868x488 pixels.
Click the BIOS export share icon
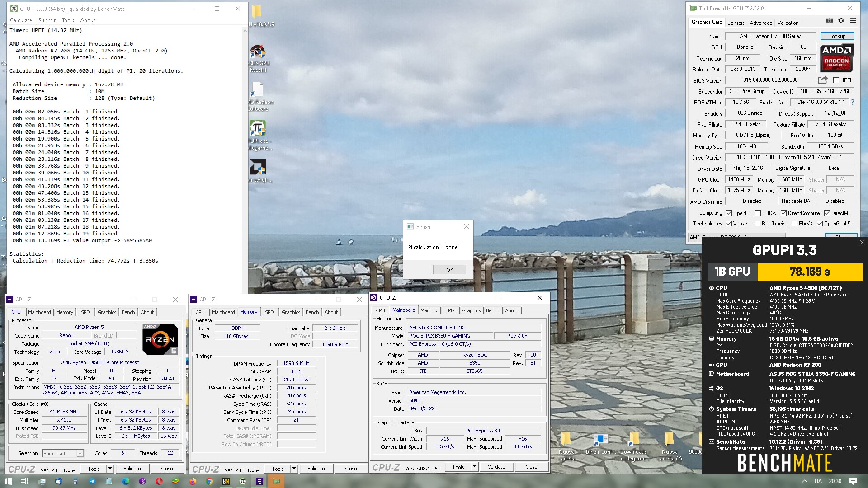[823, 80]
